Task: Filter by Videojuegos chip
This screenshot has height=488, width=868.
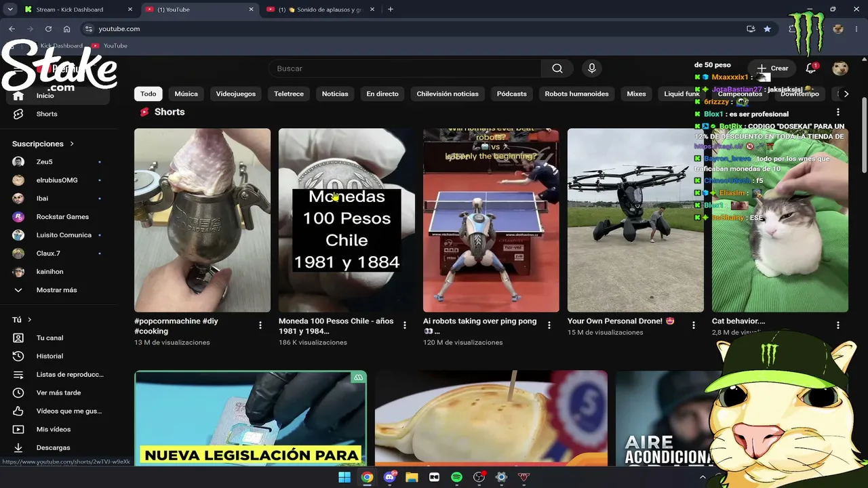Action: click(x=236, y=94)
